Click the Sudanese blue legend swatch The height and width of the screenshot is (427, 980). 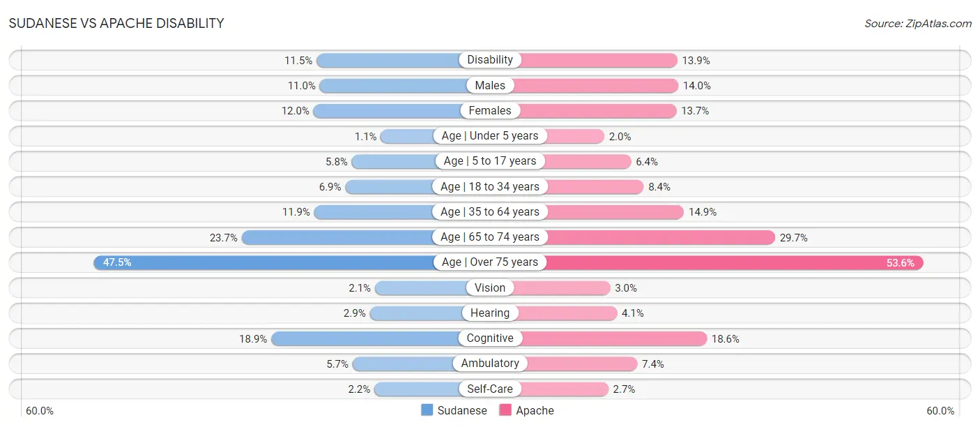pos(427,410)
